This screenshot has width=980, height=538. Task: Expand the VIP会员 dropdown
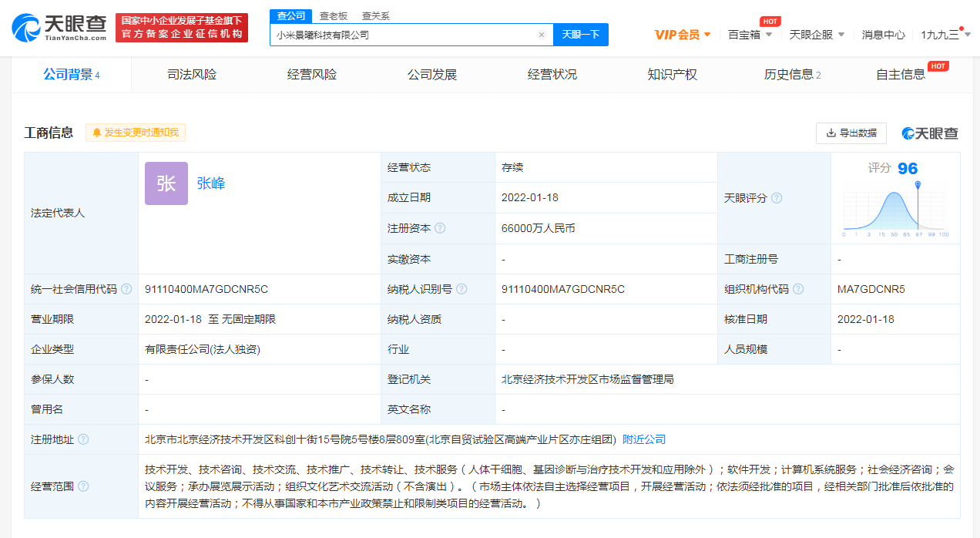[683, 35]
